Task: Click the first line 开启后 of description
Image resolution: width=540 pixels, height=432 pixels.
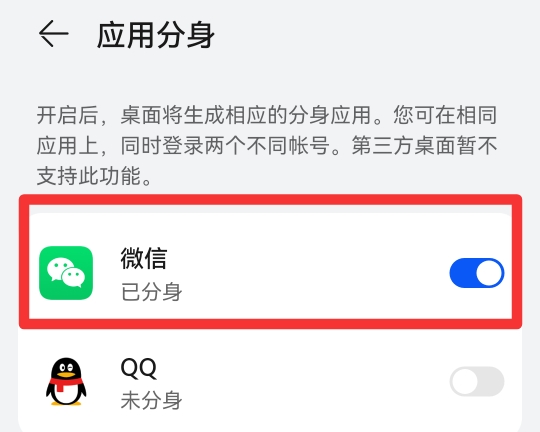Action: (267, 115)
